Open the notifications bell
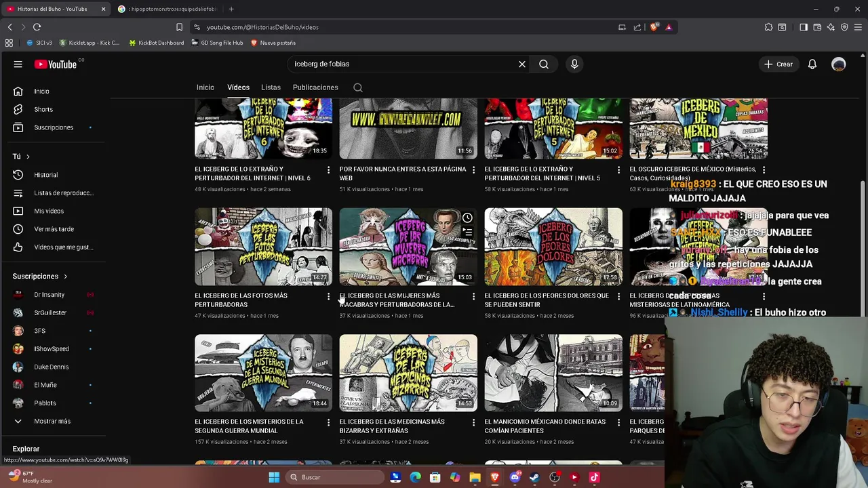This screenshot has width=868, height=488. pyautogui.click(x=812, y=64)
